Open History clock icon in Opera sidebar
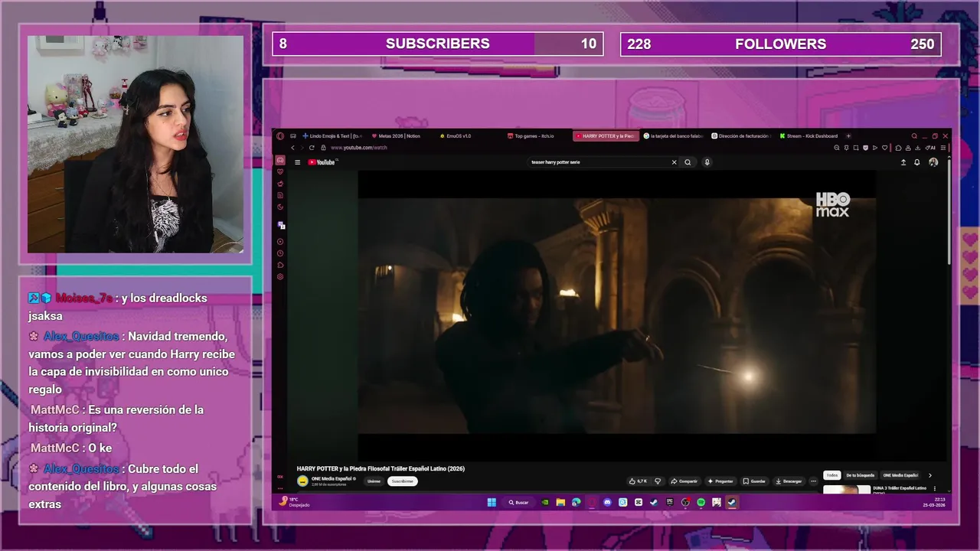 (x=280, y=253)
